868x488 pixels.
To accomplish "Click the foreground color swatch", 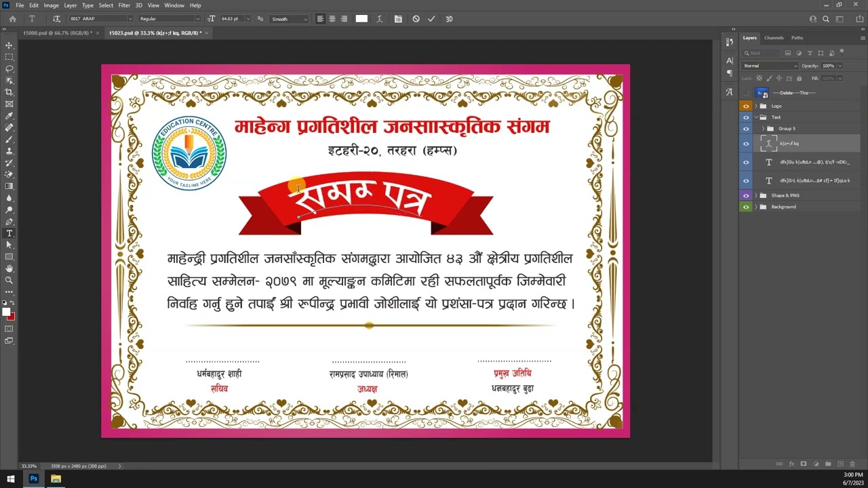I will click(6, 312).
